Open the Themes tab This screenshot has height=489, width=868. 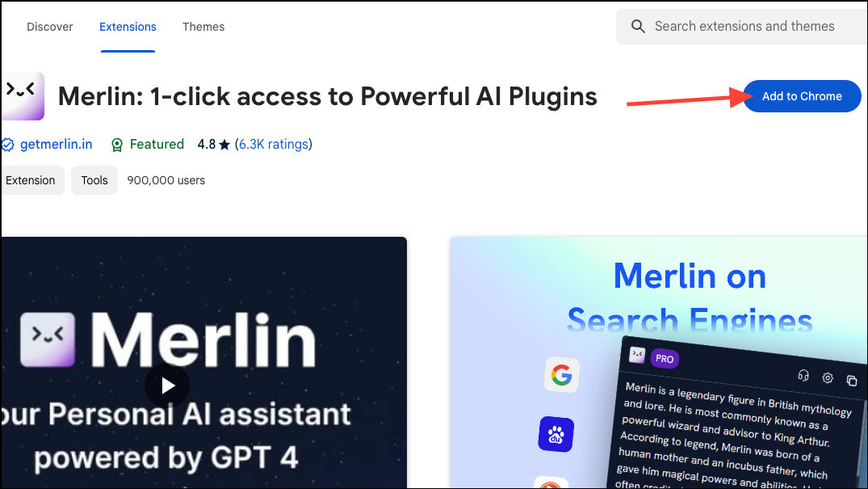tap(203, 27)
